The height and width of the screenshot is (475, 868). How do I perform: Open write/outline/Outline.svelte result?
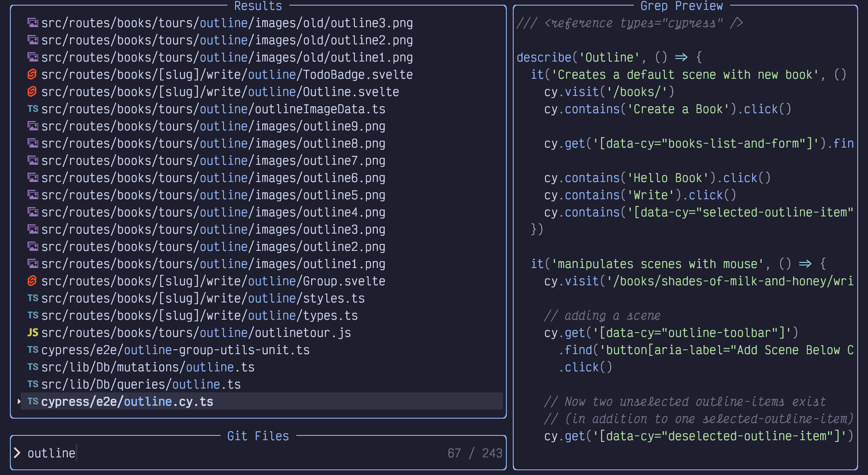click(220, 92)
